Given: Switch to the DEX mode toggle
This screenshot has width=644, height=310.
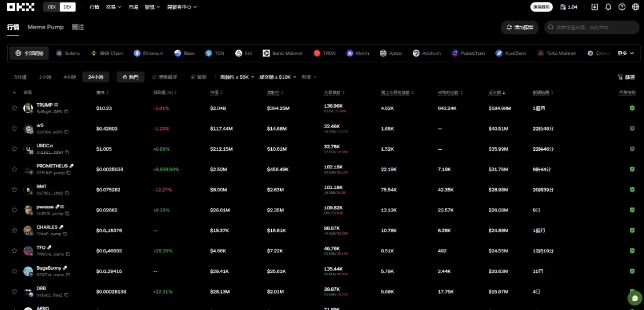Looking at the screenshot, I should (x=68, y=7).
